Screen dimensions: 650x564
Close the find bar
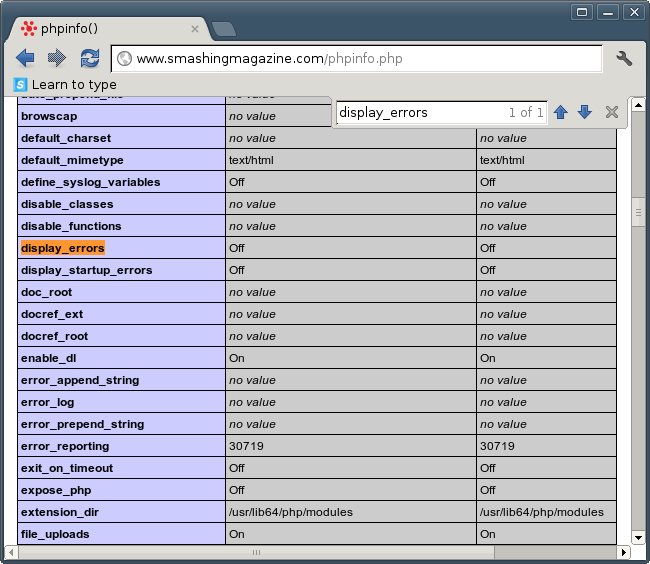click(612, 112)
